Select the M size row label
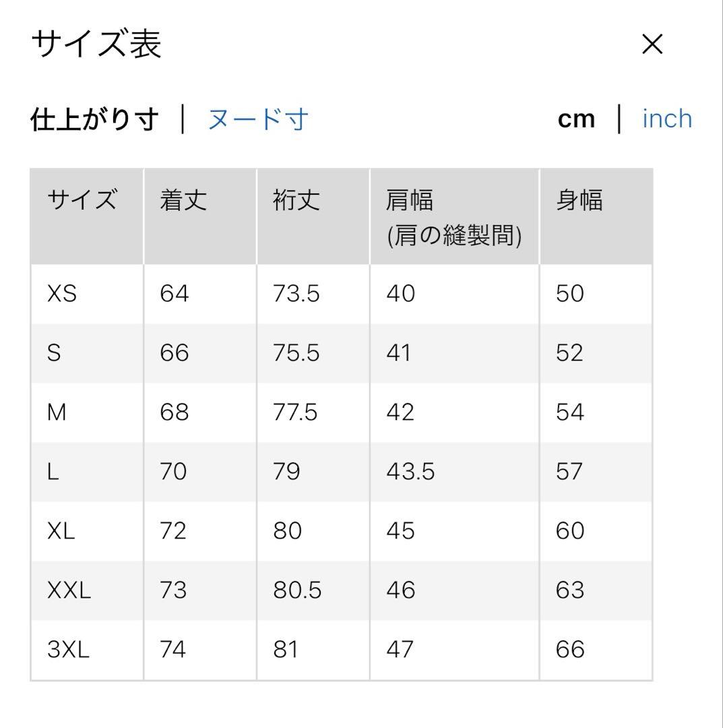The height and width of the screenshot is (728, 723). pyautogui.click(x=57, y=413)
